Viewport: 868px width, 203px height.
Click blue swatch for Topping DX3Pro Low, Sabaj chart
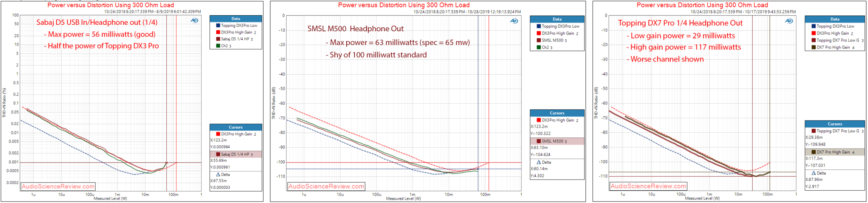(x=218, y=25)
